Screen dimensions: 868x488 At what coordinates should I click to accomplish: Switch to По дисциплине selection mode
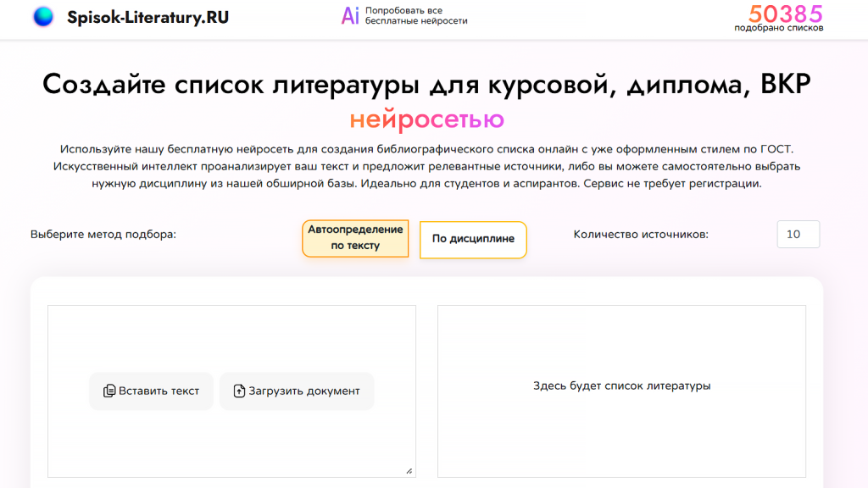[472, 239]
